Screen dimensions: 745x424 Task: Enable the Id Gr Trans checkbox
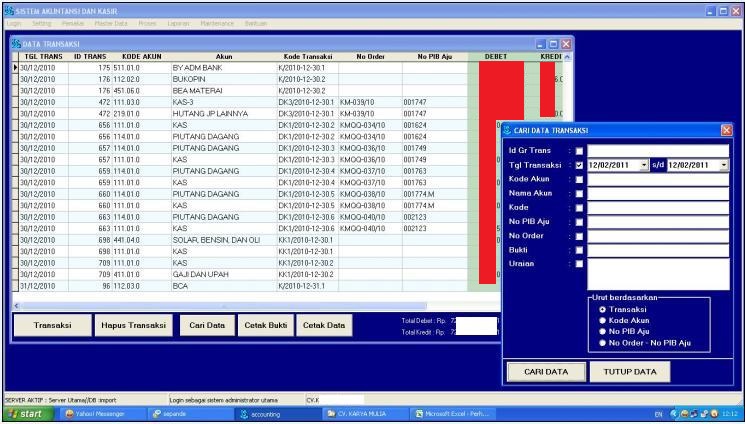click(578, 151)
